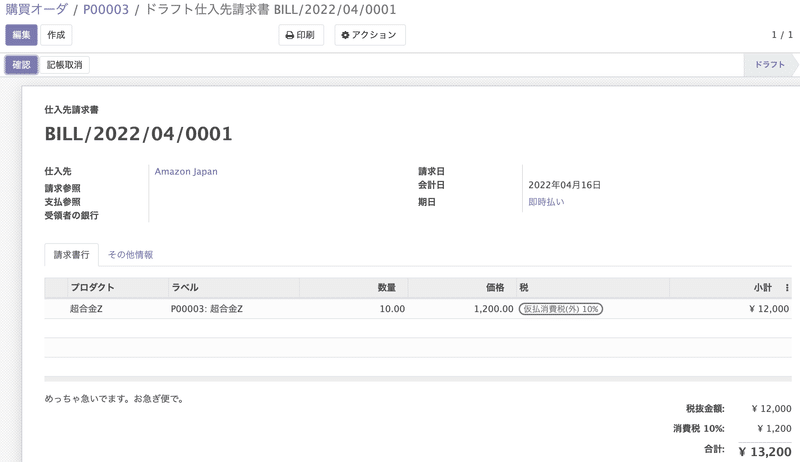Switch to その他情報 tab
This screenshot has width=800, height=462.
[131, 254]
